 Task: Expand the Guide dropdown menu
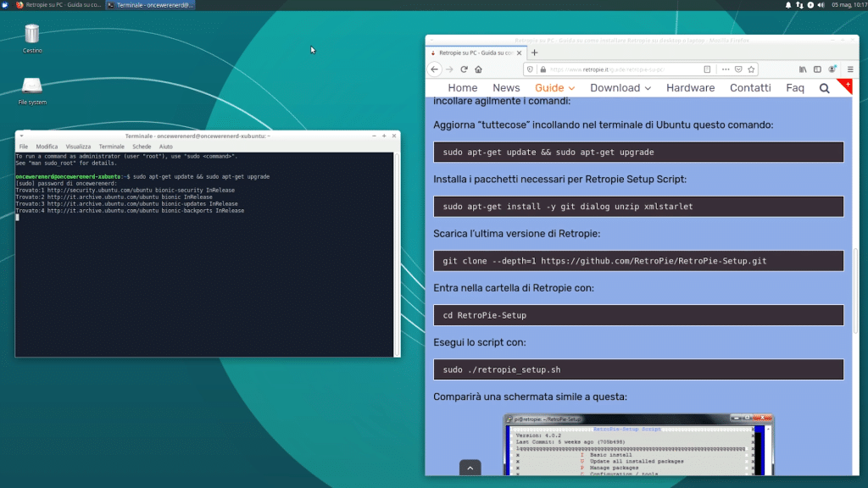554,88
